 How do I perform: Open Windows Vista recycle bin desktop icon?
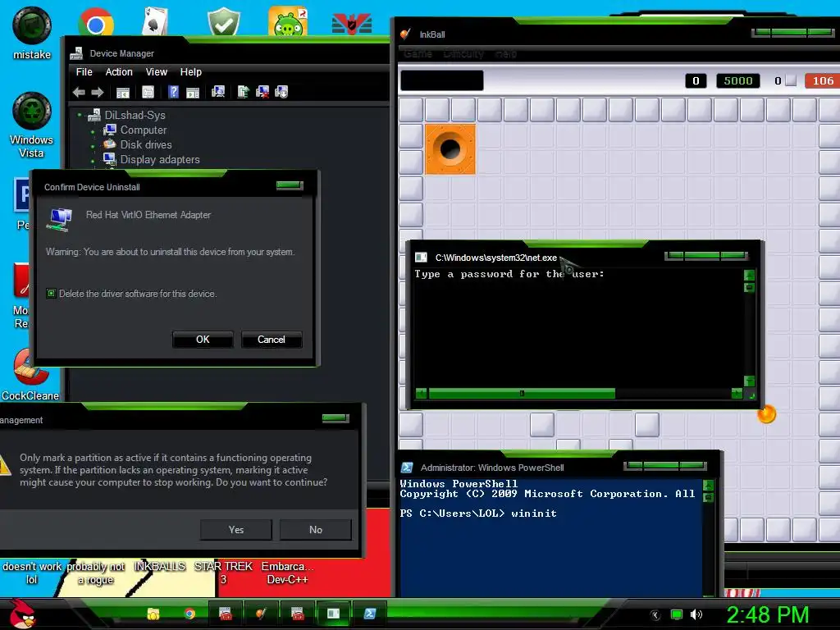click(32, 125)
